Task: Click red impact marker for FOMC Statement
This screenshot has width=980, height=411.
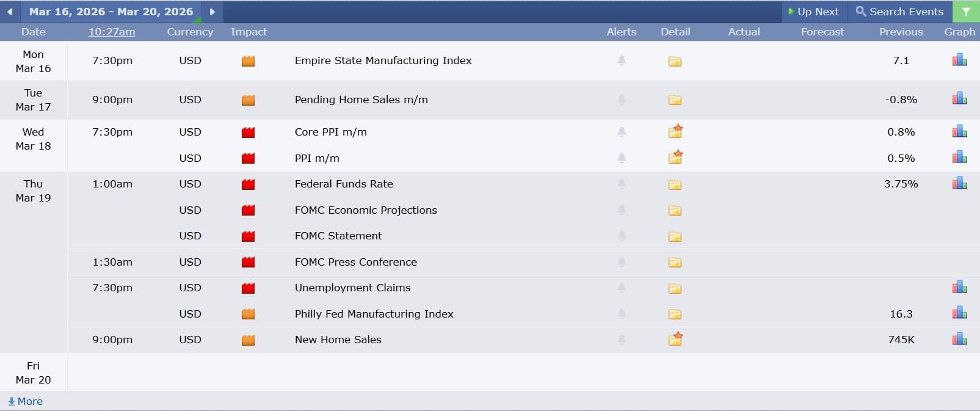Action: (248, 236)
